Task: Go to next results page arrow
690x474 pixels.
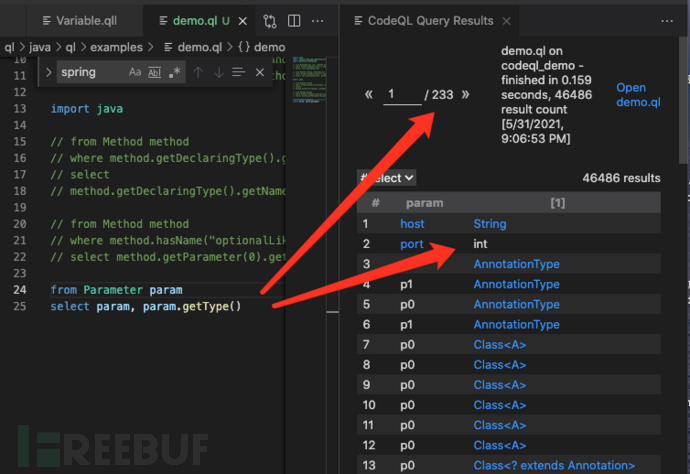Action: pyautogui.click(x=465, y=94)
